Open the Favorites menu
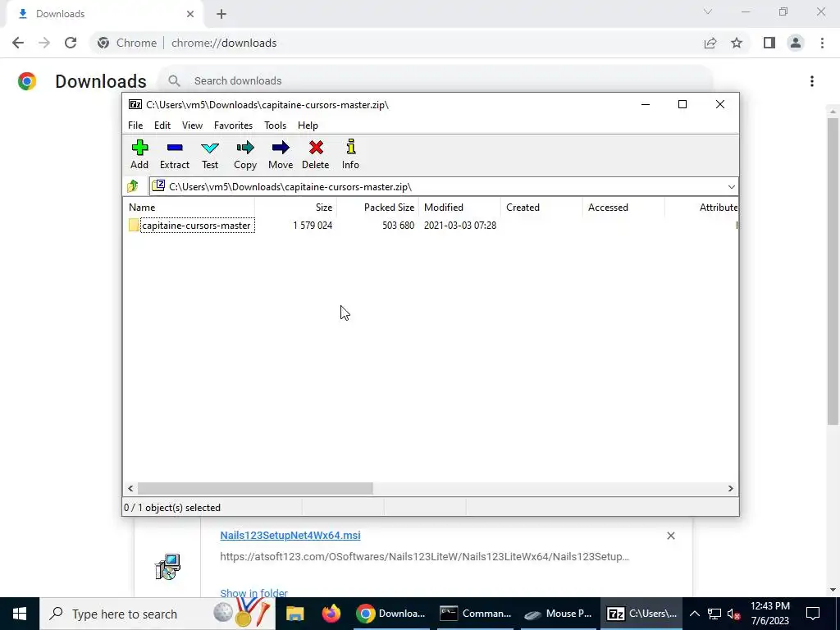Viewport: 840px width, 630px height. coord(233,126)
